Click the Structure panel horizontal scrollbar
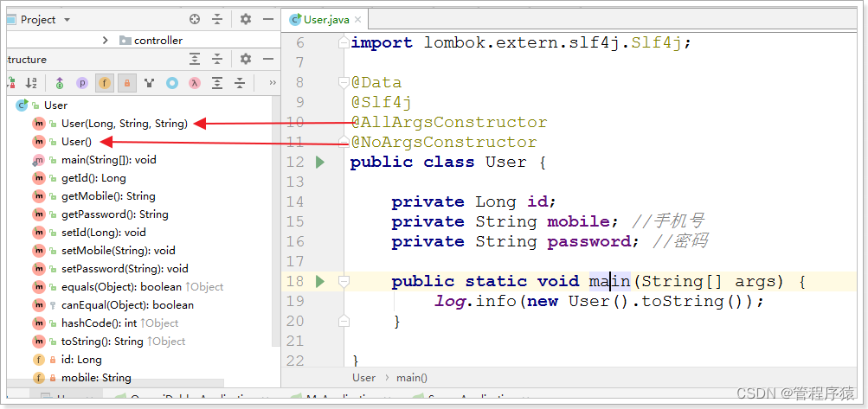Image resolution: width=868 pixels, height=409 pixels. (115, 383)
